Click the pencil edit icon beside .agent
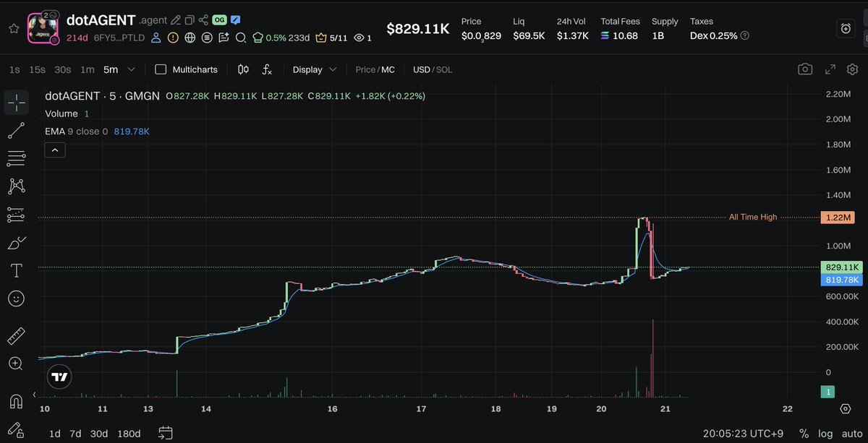The width and height of the screenshot is (868, 443). click(x=175, y=20)
